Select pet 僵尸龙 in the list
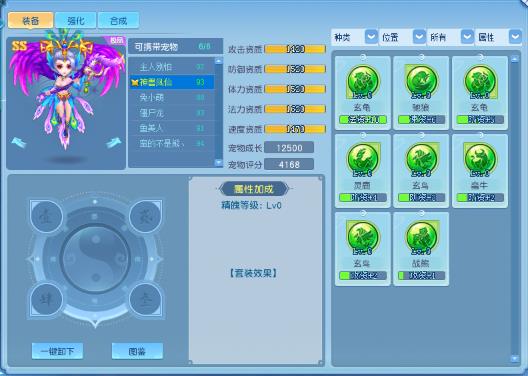Image resolution: width=528 pixels, height=376 pixels. click(x=172, y=113)
